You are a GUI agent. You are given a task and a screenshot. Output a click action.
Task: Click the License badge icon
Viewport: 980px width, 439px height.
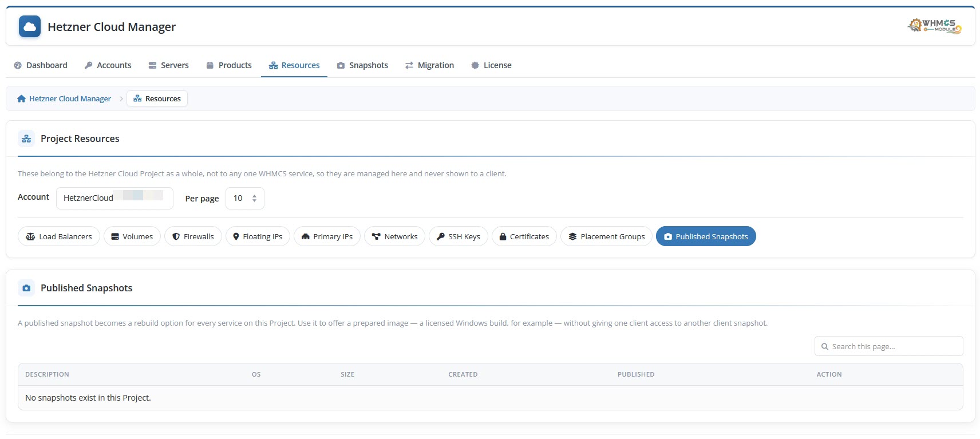tap(475, 65)
